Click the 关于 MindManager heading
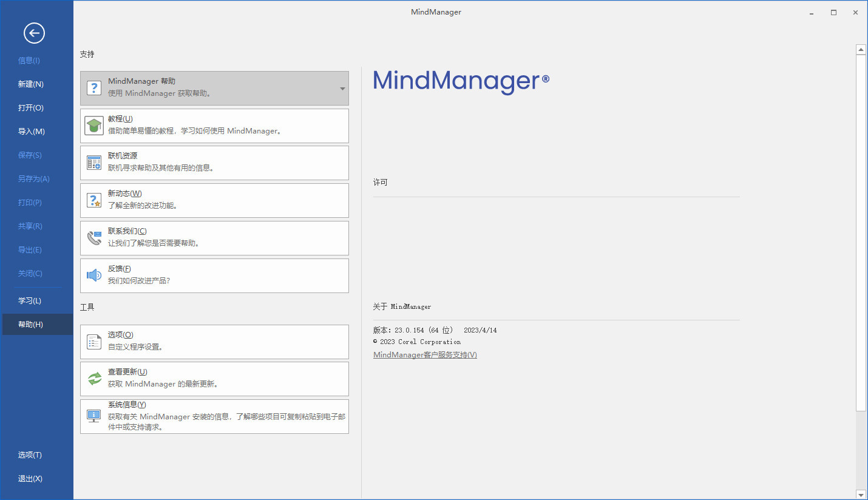 coord(402,307)
